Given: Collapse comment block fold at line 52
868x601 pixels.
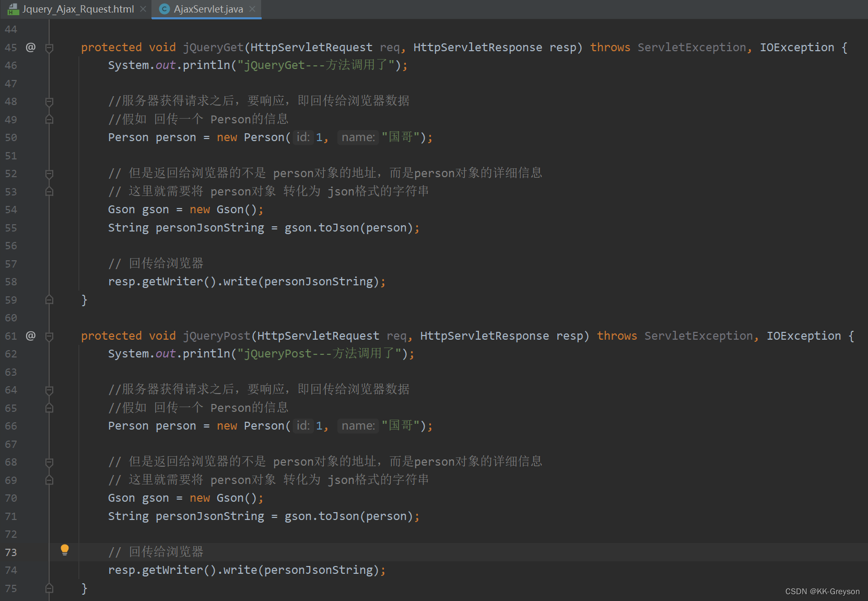Looking at the screenshot, I should coord(49,174).
